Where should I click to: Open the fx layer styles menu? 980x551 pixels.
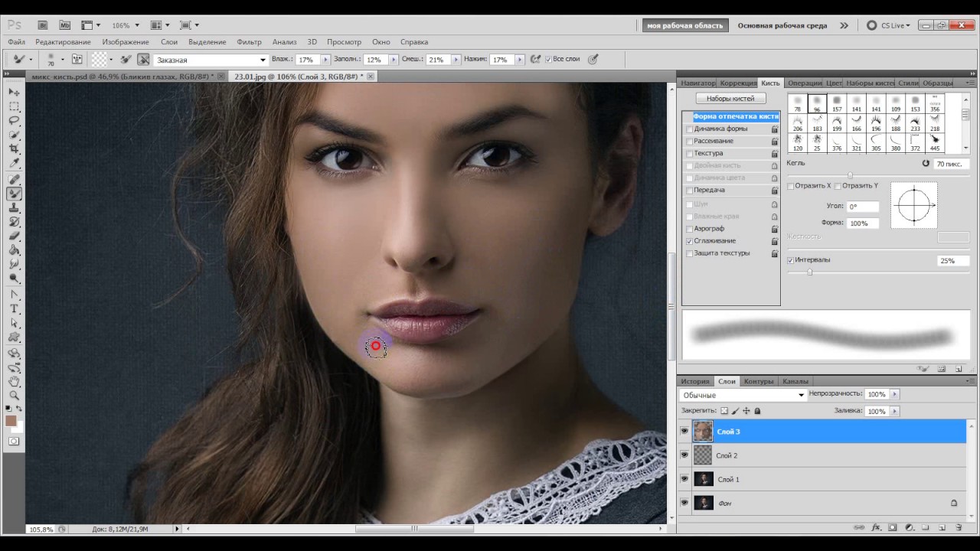click(x=875, y=527)
